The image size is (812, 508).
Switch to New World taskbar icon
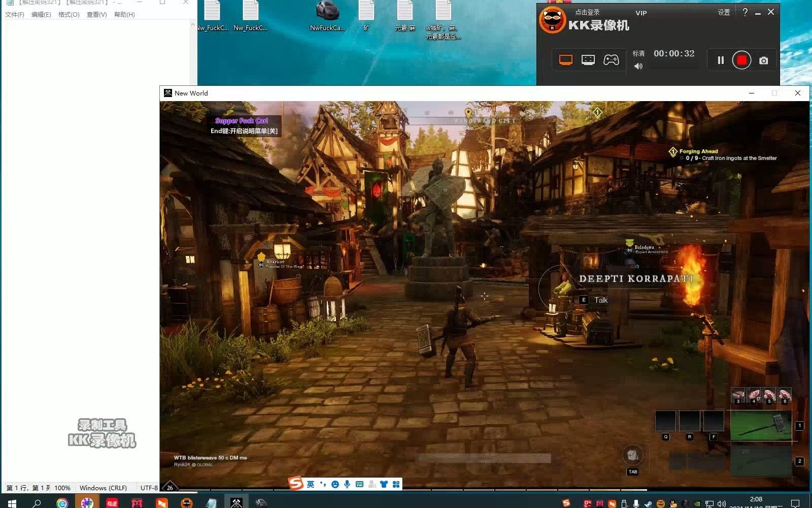coord(236,502)
